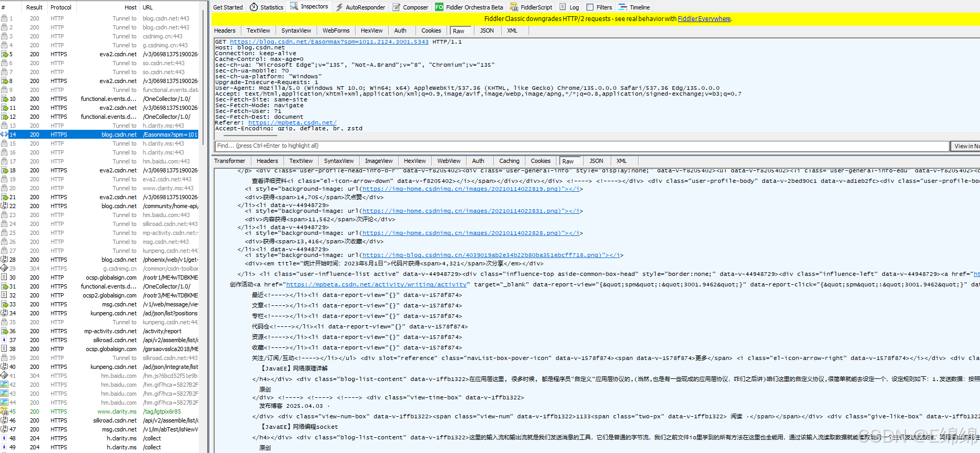Open the mpbeta.csdn.net Referer link
This screenshot has height=453, width=980.
292,123
